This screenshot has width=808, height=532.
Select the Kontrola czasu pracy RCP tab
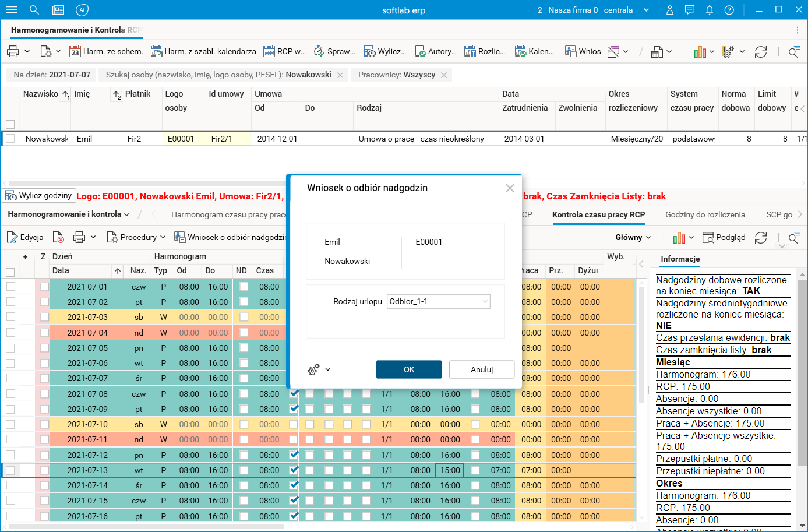(x=598, y=214)
